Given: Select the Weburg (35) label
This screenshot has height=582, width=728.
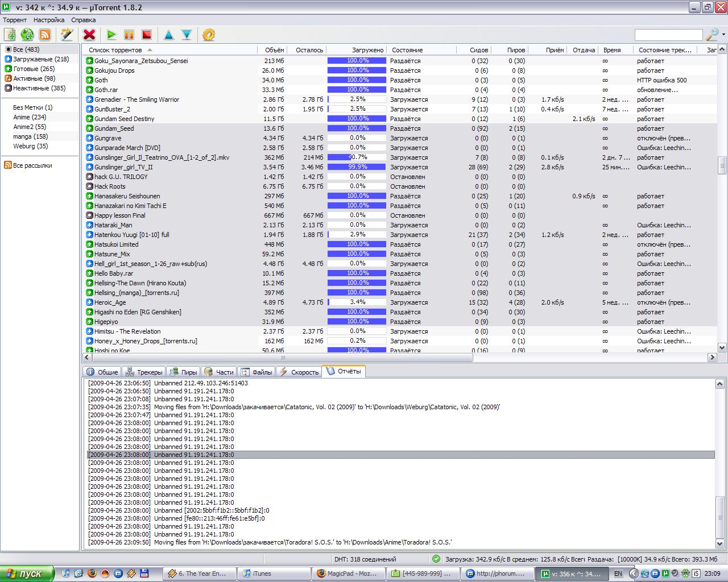Looking at the screenshot, I should 31,146.
